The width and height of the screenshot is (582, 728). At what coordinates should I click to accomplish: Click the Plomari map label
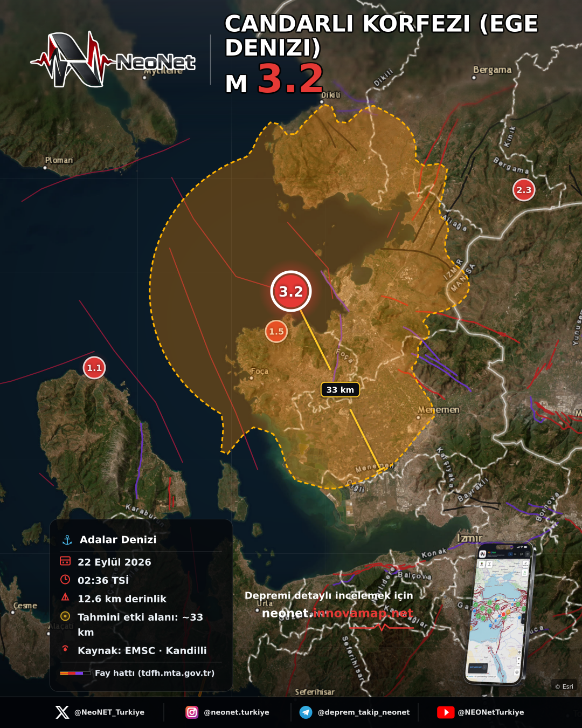pos(59,160)
